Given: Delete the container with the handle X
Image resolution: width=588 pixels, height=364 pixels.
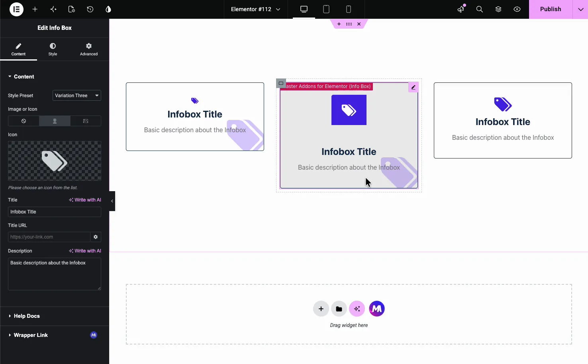Looking at the screenshot, I should (359, 24).
